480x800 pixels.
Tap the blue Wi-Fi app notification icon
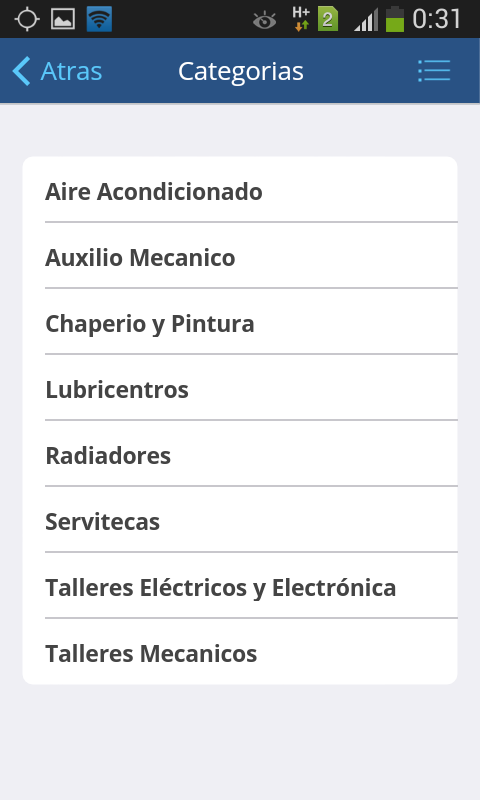pos(99,19)
